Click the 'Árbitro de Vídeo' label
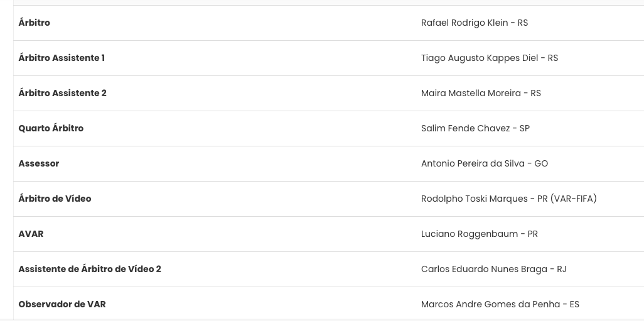Screen dimensions: 644x323 55,199
